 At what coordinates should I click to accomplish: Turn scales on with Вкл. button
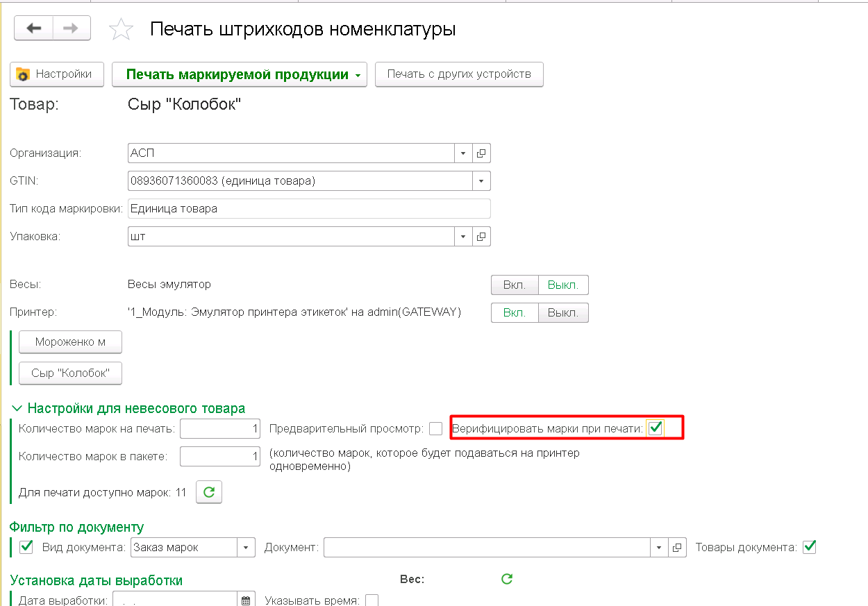point(515,285)
